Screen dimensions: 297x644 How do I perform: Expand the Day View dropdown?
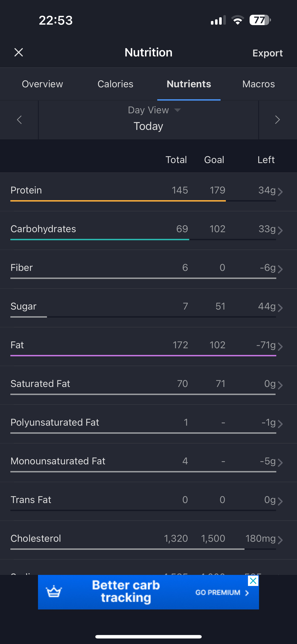coord(154,110)
